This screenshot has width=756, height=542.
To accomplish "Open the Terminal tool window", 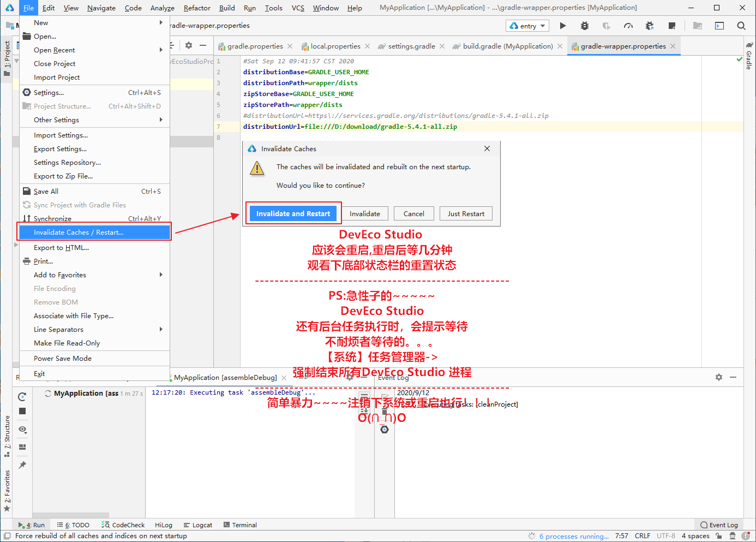I will [240, 525].
